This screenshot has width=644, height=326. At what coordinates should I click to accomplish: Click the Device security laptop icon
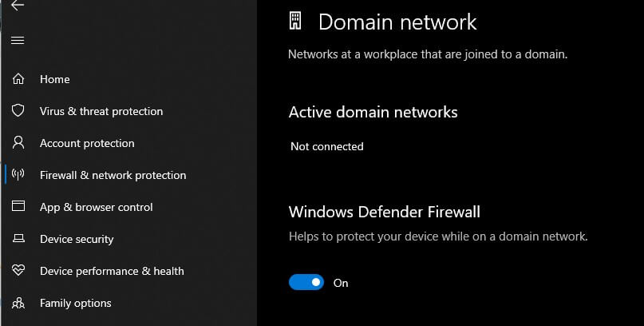pos(18,238)
